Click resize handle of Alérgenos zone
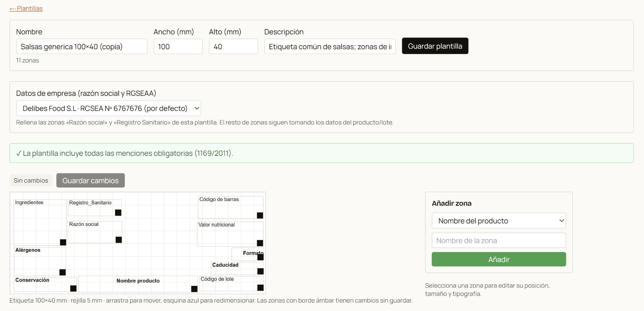644x311 pixels. [x=63, y=272]
